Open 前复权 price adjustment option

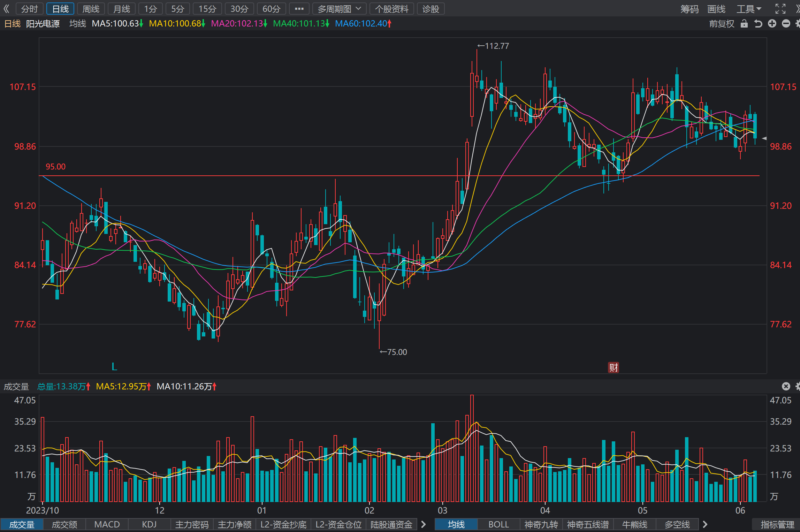pyautogui.click(x=722, y=24)
